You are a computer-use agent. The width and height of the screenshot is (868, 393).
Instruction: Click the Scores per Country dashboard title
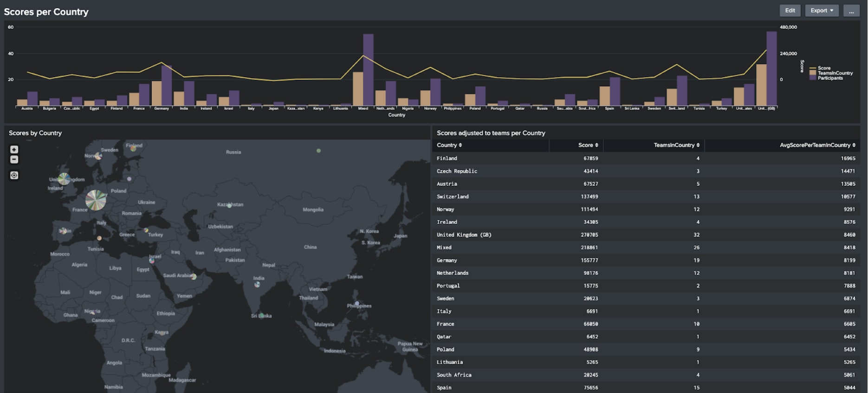pyautogui.click(x=46, y=12)
